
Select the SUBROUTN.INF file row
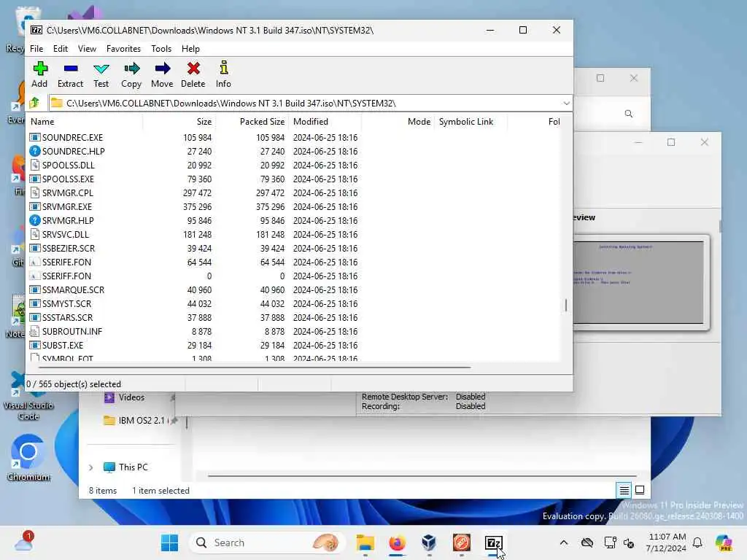[x=294, y=332]
